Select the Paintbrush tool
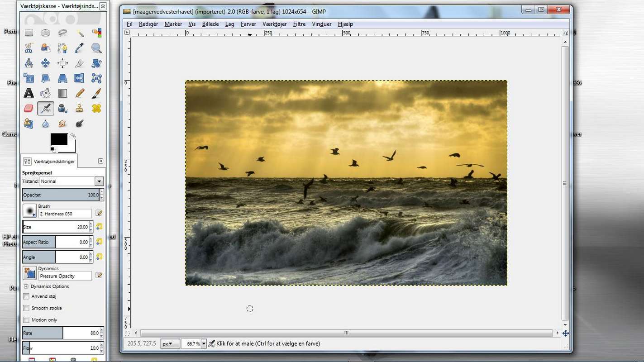 (x=96, y=93)
